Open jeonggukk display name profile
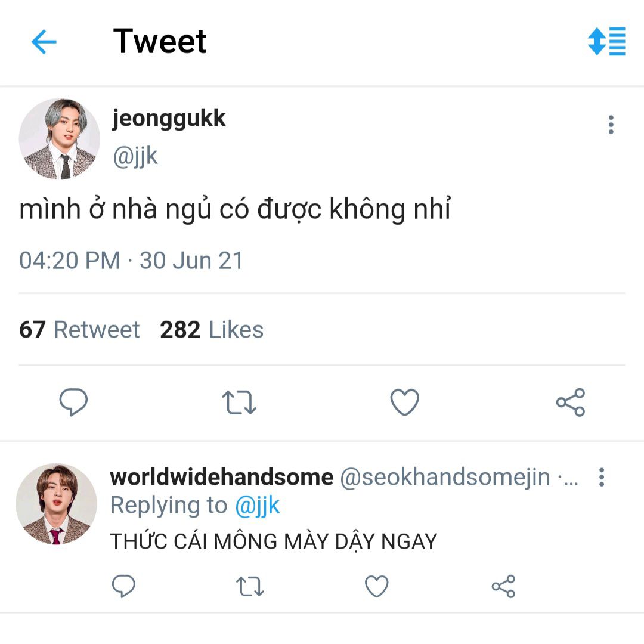Image resolution: width=644 pixels, height=644 pixels. (x=169, y=119)
